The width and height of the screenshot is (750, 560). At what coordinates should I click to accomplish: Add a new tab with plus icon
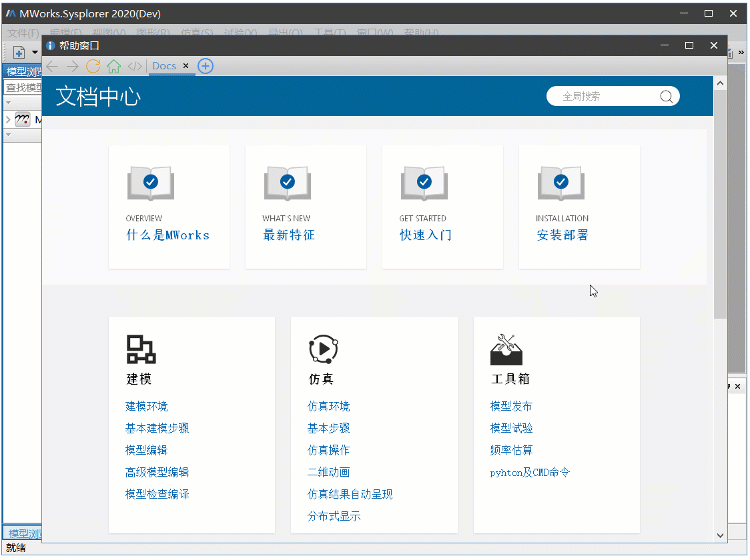[205, 66]
